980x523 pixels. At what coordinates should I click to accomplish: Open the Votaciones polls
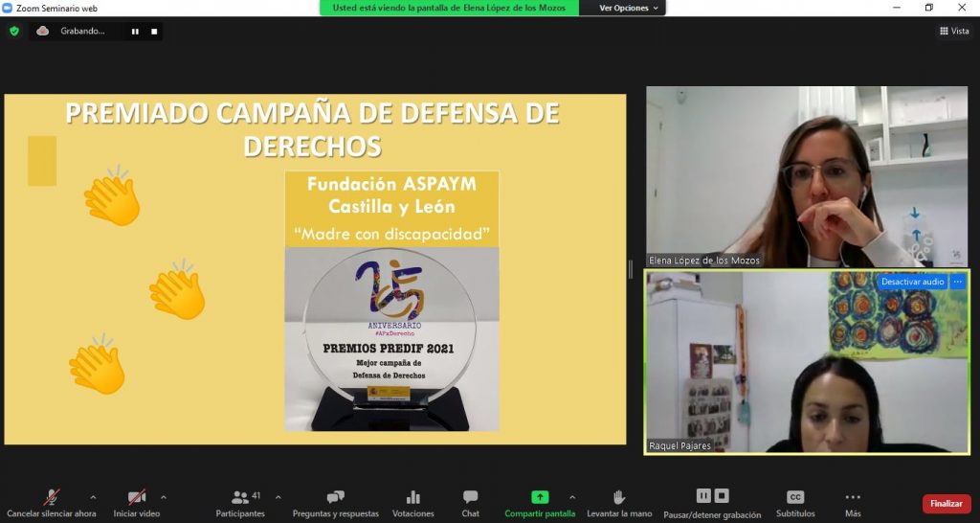[413, 504]
